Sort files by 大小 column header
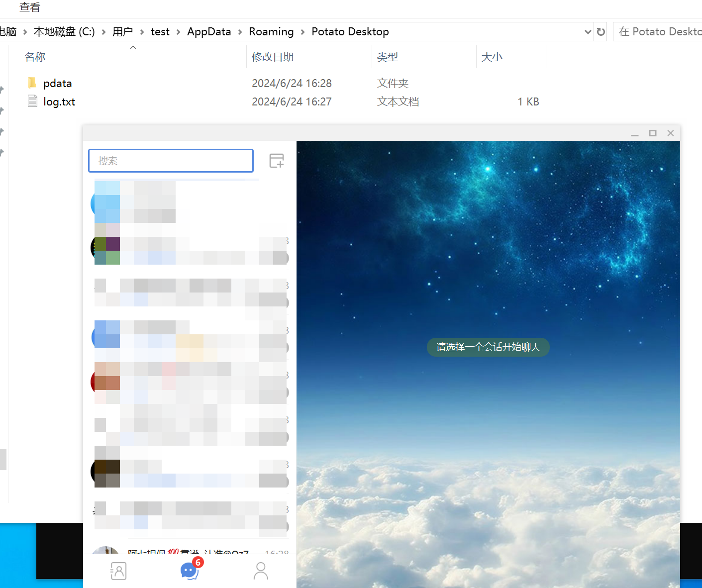 [492, 57]
